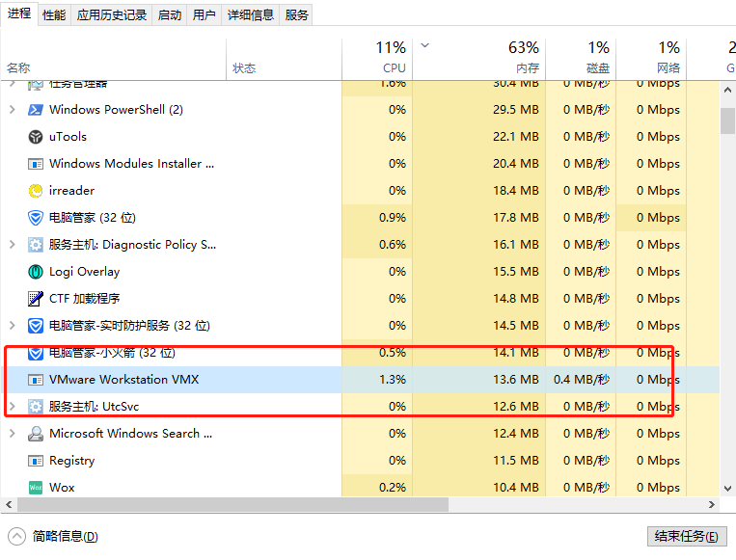Image resolution: width=736 pixels, height=560 pixels.
Task: Click the Diagnostic Policy service gear icon
Action: click(x=35, y=245)
